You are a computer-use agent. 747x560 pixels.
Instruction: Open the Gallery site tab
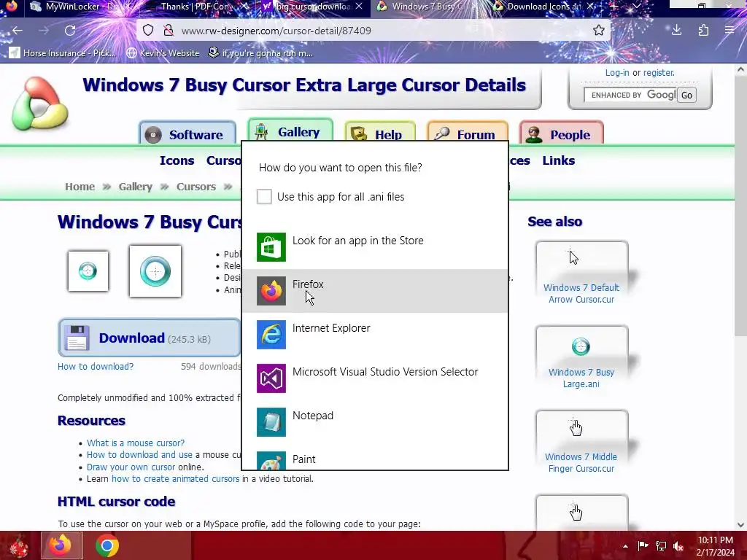coord(290,131)
